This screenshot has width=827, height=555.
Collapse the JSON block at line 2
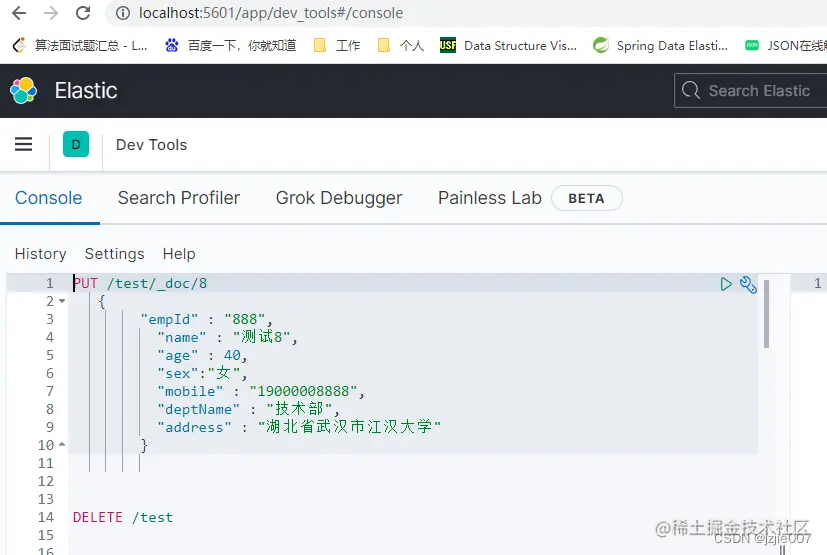pyautogui.click(x=62, y=301)
